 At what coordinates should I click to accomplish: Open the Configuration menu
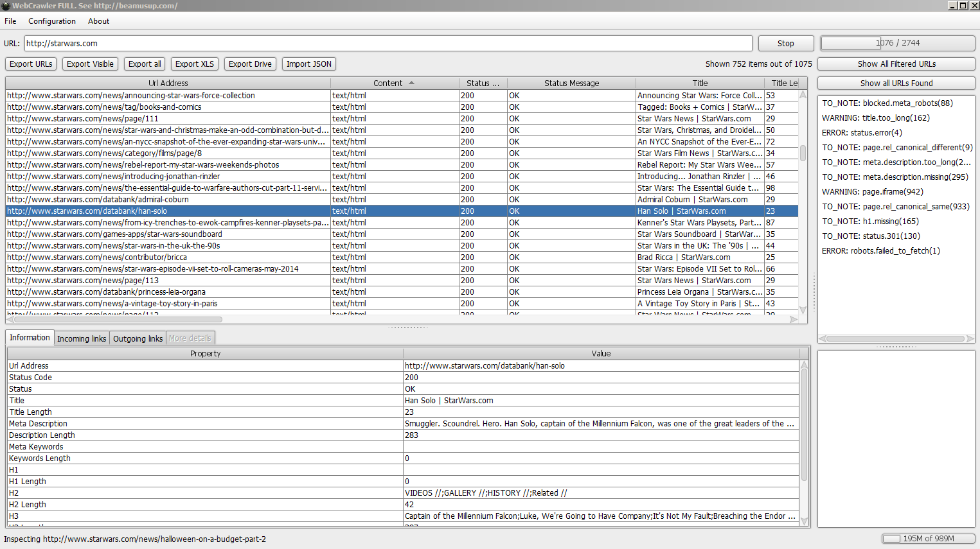tap(52, 21)
